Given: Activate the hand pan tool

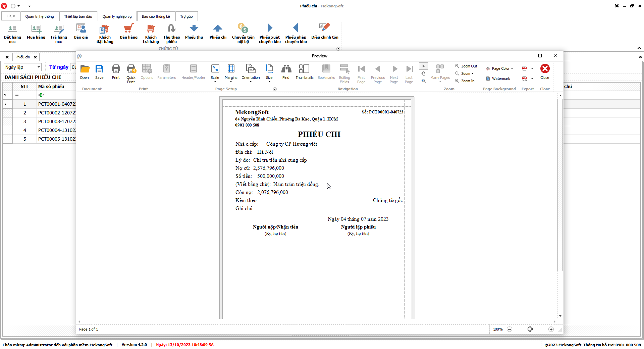Looking at the screenshot, I should [x=424, y=73].
